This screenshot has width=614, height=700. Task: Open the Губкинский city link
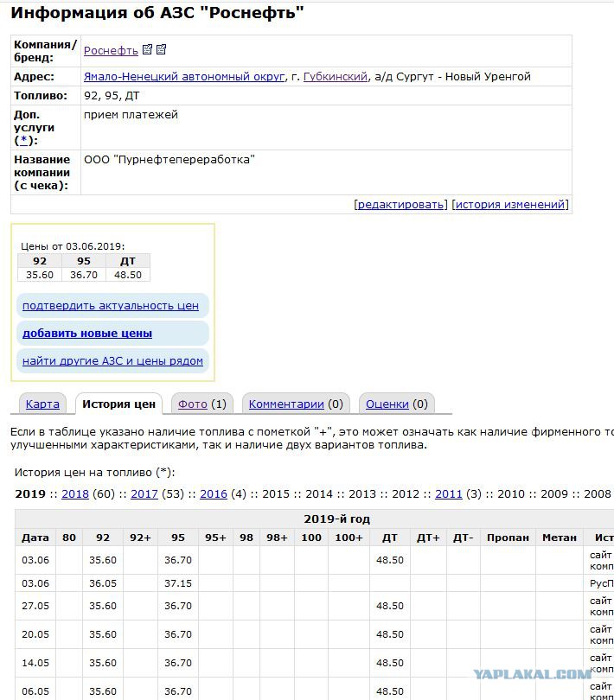point(336,77)
